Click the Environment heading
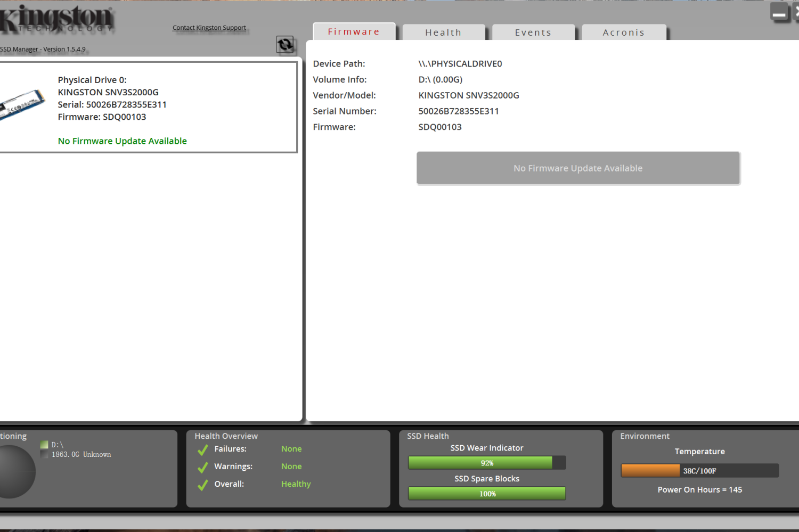799x532 pixels. click(x=645, y=436)
